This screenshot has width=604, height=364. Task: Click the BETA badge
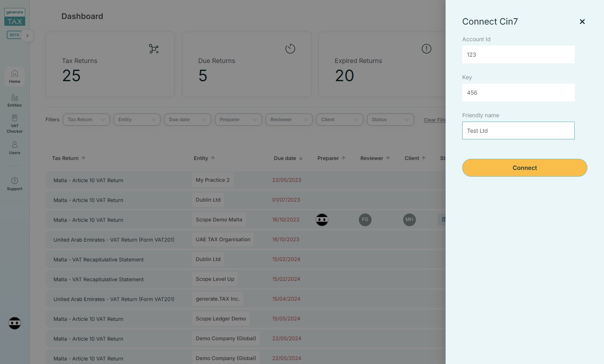[14, 35]
